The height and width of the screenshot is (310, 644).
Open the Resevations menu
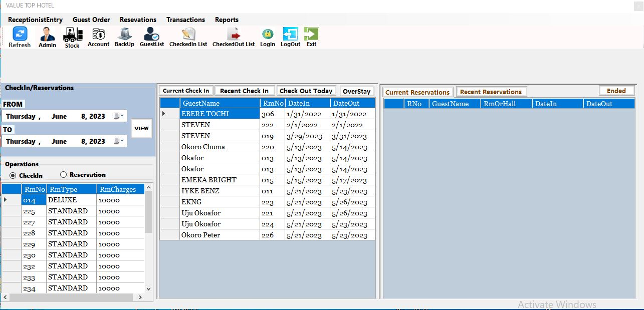138,20
